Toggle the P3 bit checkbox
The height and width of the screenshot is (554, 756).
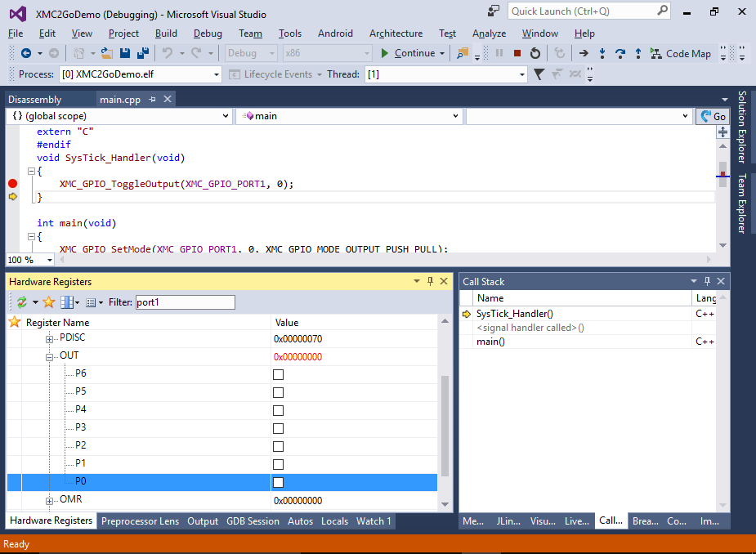click(278, 429)
